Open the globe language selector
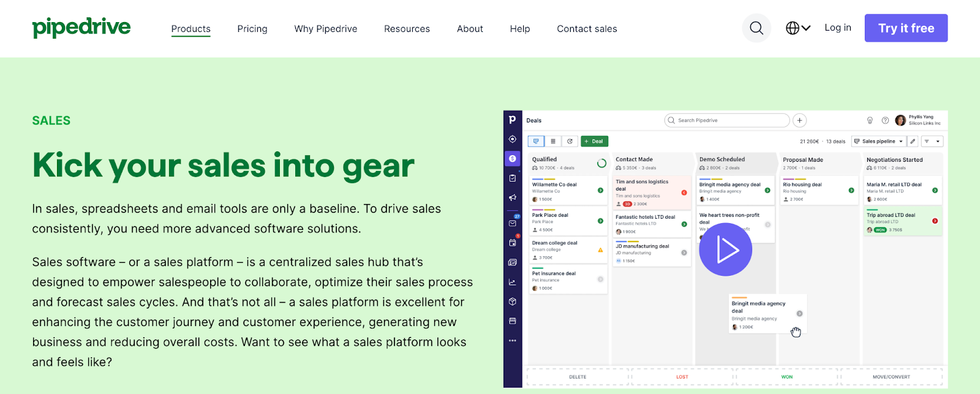Viewport: 980px width, 394px height. point(797,28)
